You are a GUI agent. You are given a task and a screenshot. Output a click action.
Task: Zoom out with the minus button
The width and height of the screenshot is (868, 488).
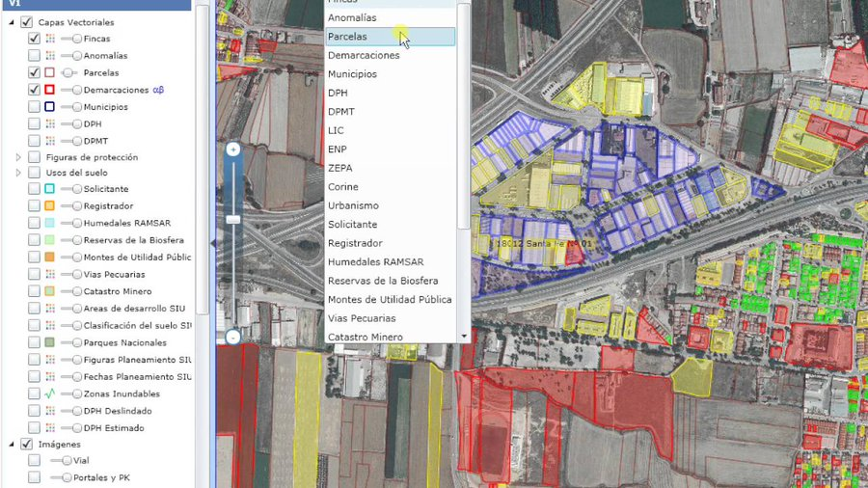coord(233,337)
